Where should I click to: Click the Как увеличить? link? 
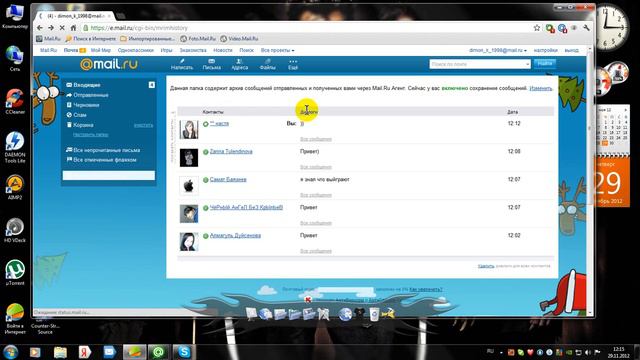click(x=426, y=289)
